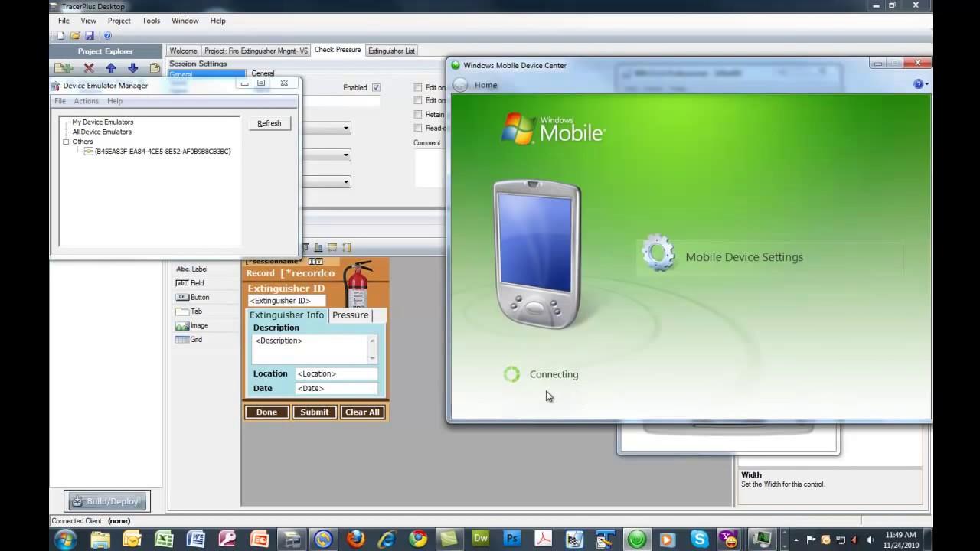980x551 pixels.
Task: Click the blue Move Down arrow in Project Explorer
Action: (x=132, y=68)
